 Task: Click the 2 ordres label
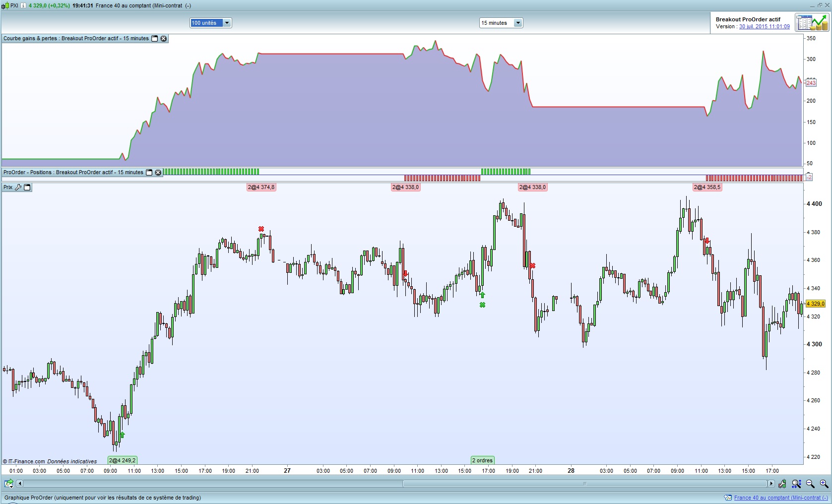coord(482,460)
